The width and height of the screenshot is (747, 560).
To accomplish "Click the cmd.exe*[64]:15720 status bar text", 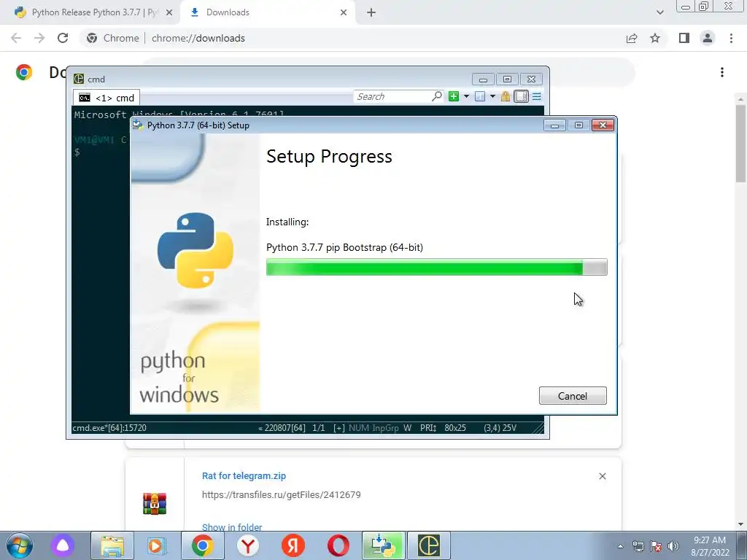I will [x=109, y=427].
